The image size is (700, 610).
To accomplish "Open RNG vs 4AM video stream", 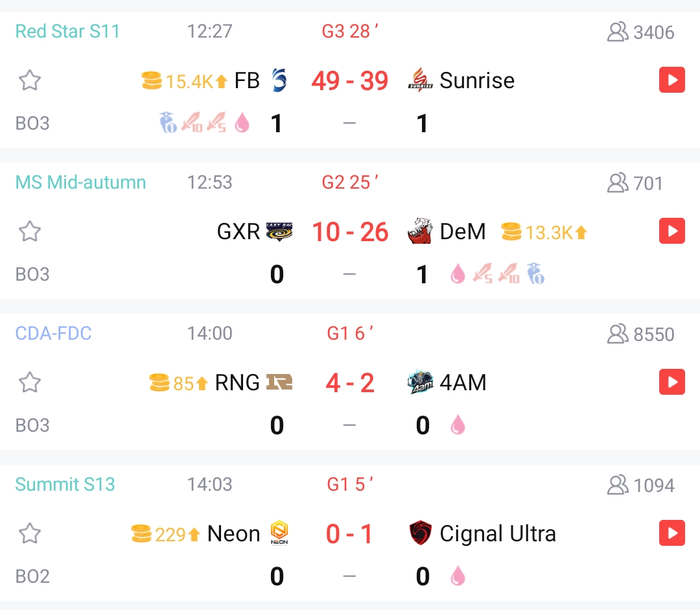I will point(671,382).
